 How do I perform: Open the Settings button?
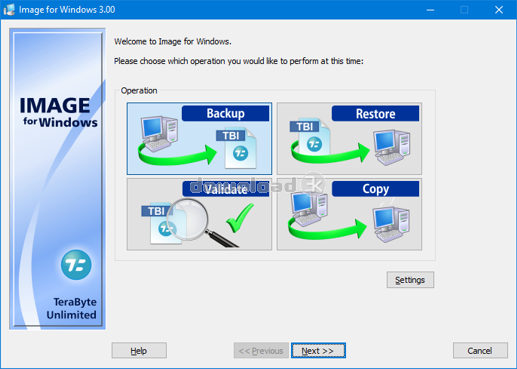[x=410, y=280]
